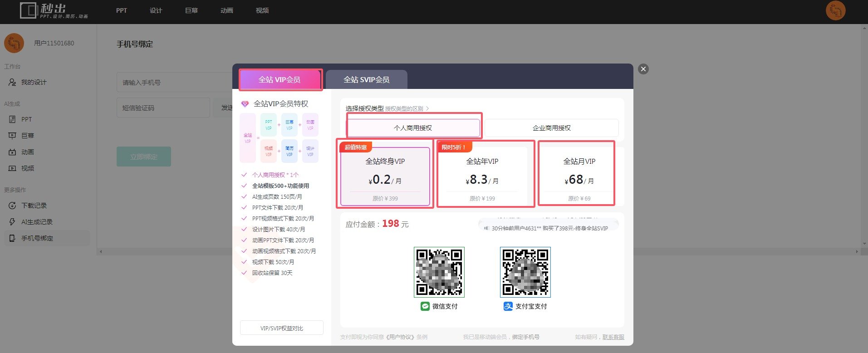Screen dimensions: 868x353
Task: Click the Alipay logo icon
Action: tap(508, 306)
